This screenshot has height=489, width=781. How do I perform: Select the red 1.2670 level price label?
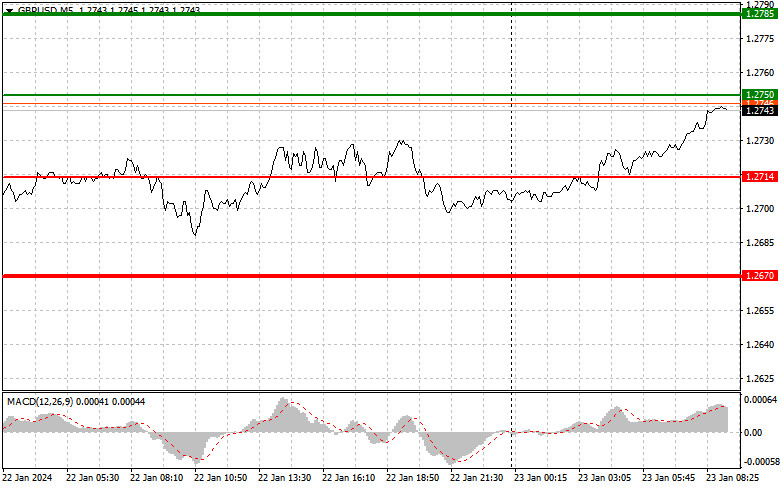click(759, 276)
